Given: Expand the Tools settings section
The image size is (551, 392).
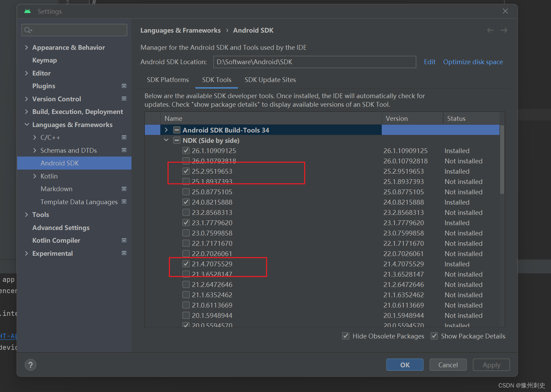Looking at the screenshot, I should [x=26, y=215].
